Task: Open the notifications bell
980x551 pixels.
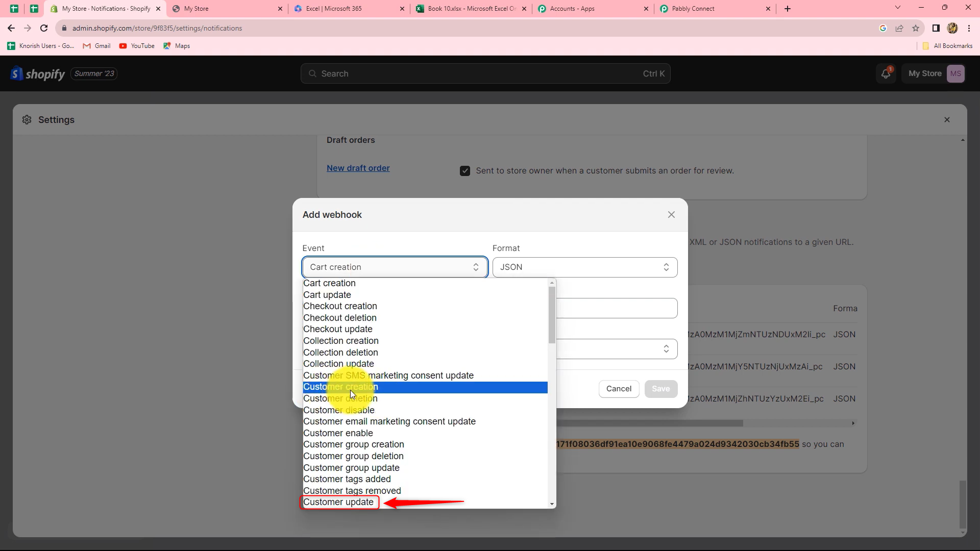Action: tap(886, 74)
